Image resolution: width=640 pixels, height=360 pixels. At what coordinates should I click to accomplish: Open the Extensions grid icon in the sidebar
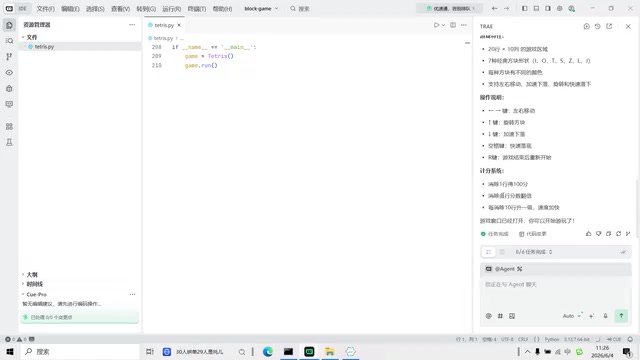tap(9, 127)
